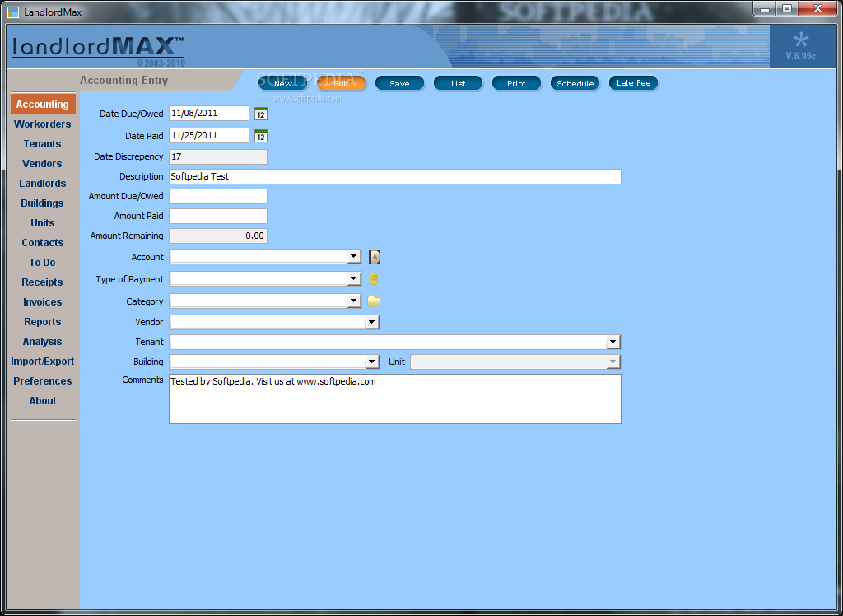
Task: Open calendar picker for Date Due/Owed
Action: click(261, 114)
